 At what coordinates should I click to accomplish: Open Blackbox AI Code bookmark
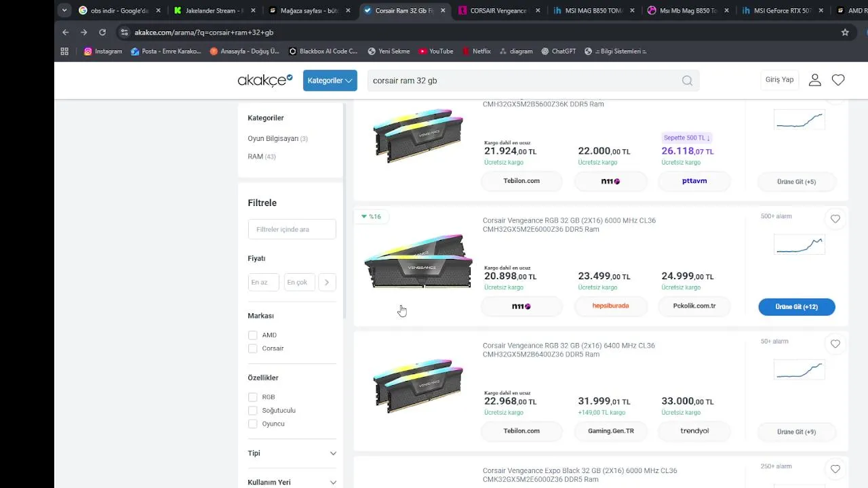323,51
